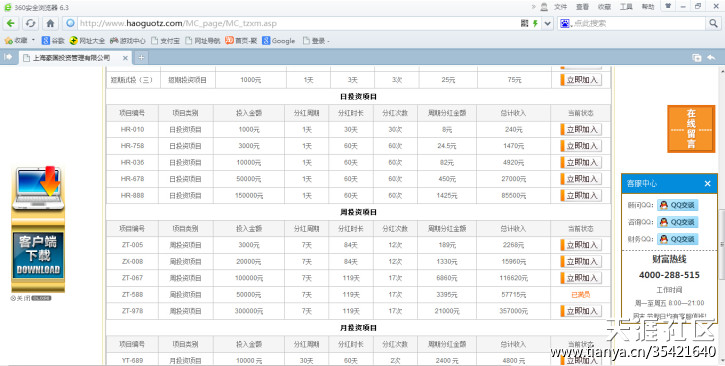Viewport: 725px width, 366px height.
Task: Open the 游戏中心 bookmark
Action: pyautogui.click(x=128, y=41)
